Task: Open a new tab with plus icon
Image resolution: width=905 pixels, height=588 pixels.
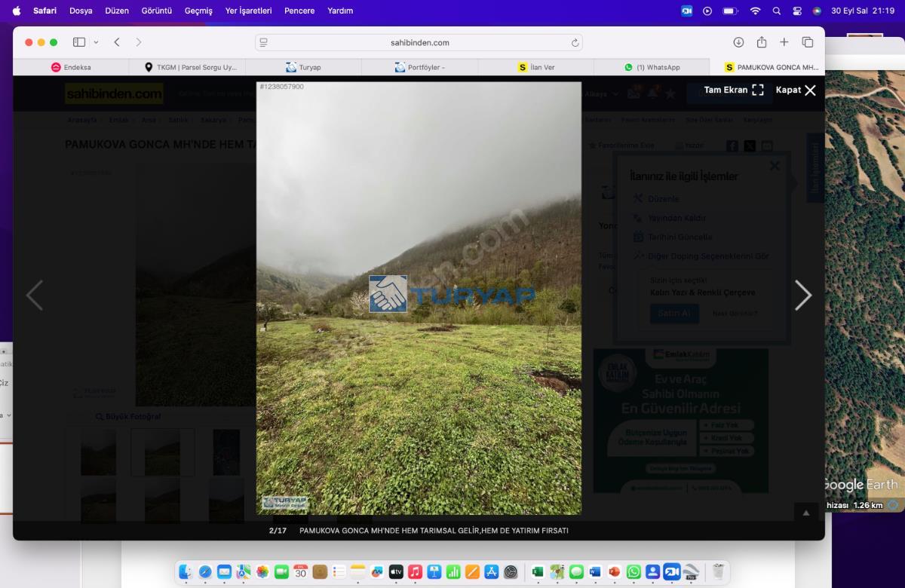Action: click(x=784, y=42)
